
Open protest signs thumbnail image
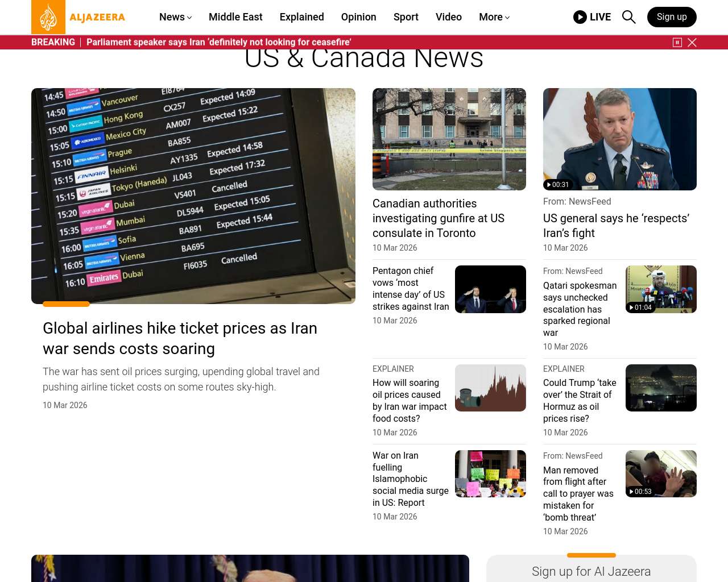pos(490,474)
